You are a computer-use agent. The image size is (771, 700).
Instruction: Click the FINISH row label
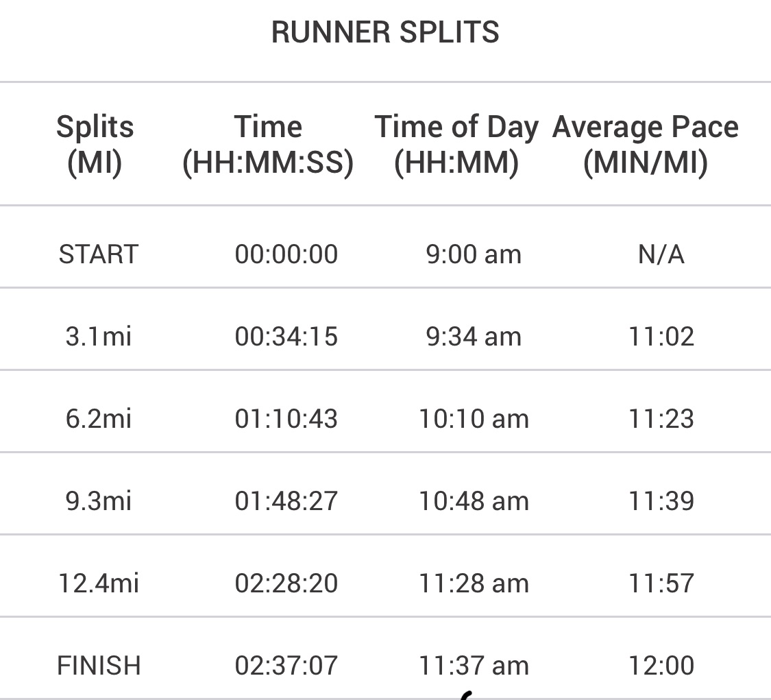(x=99, y=666)
